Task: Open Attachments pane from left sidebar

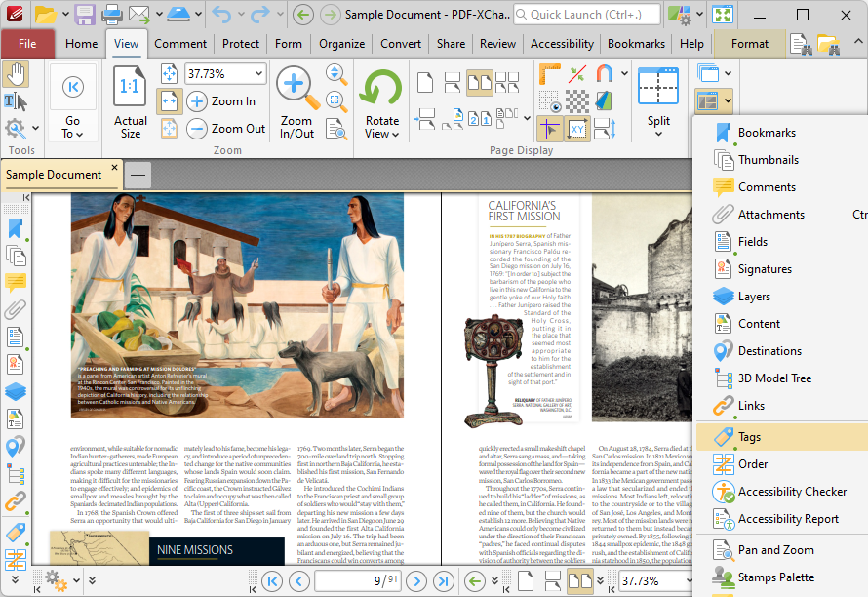Action: (16, 309)
